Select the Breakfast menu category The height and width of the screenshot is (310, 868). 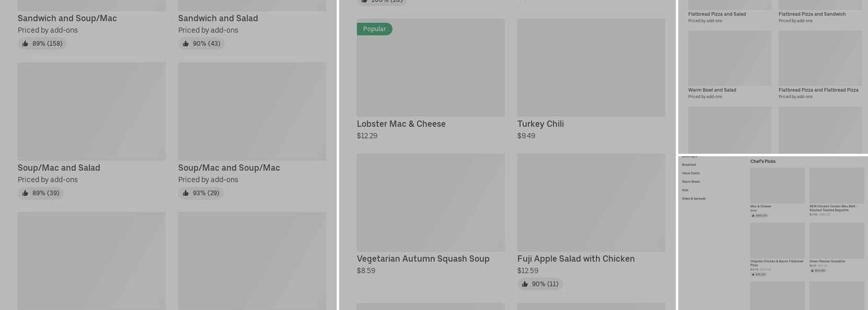689,165
